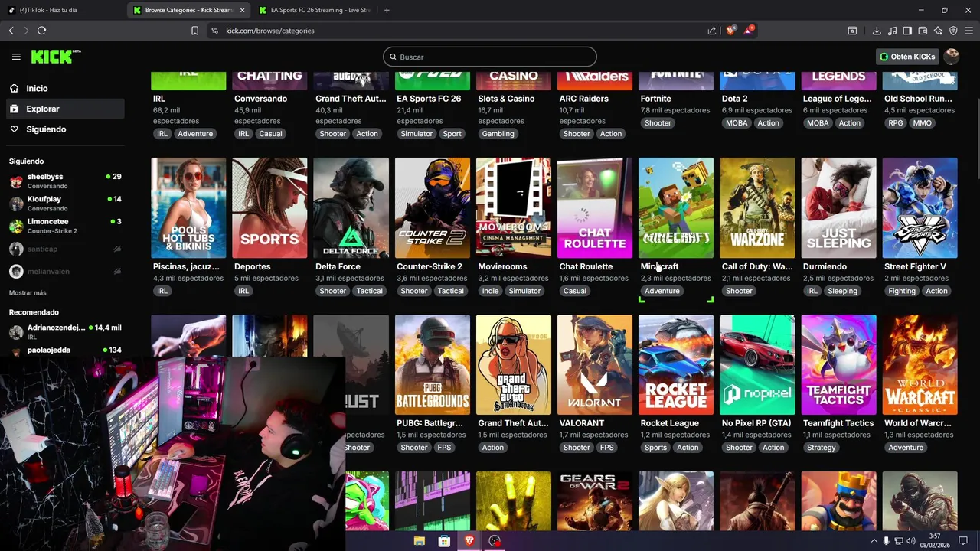Open the offline melianvalen channel
Screen dimensions: 980x551
pos(65,271)
